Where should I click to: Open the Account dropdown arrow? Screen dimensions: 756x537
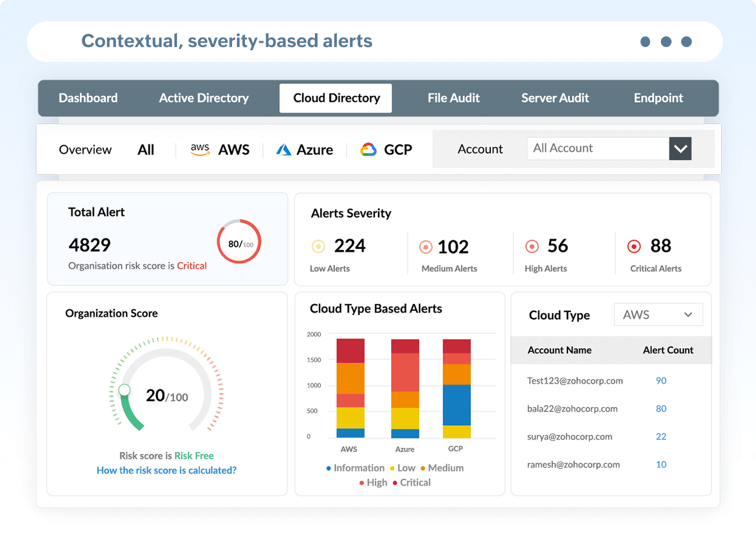(x=680, y=149)
